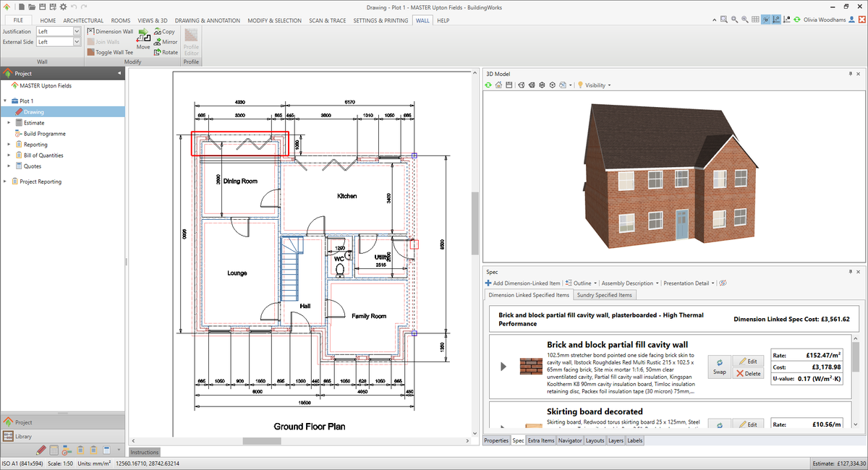This screenshot has width=868, height=470.
Task: Click the save icon in 3D Model toolbar
Action: coord(509,85)
